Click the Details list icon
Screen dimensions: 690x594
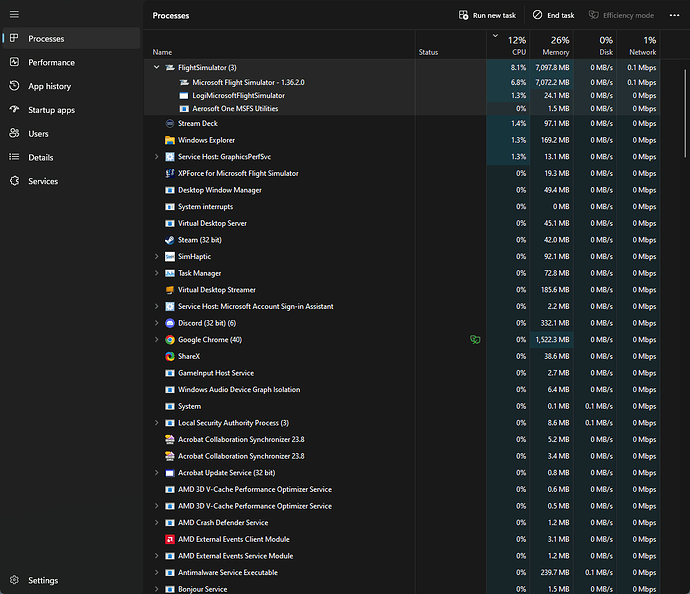pyautogui.click(x=14, y=157)
